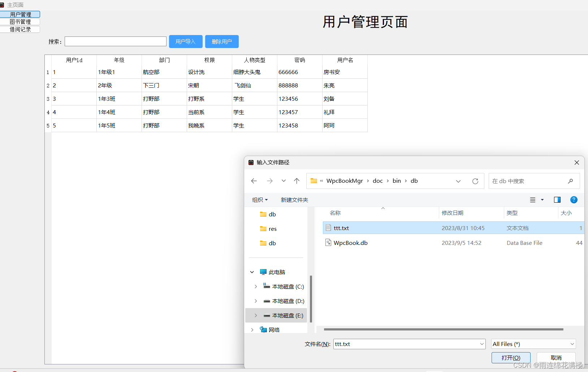
Task: Click doc in breadcrumb path
Action: 378,181
